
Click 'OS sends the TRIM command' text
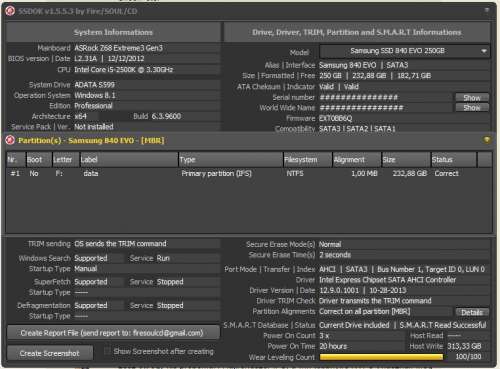coord(120,244)
